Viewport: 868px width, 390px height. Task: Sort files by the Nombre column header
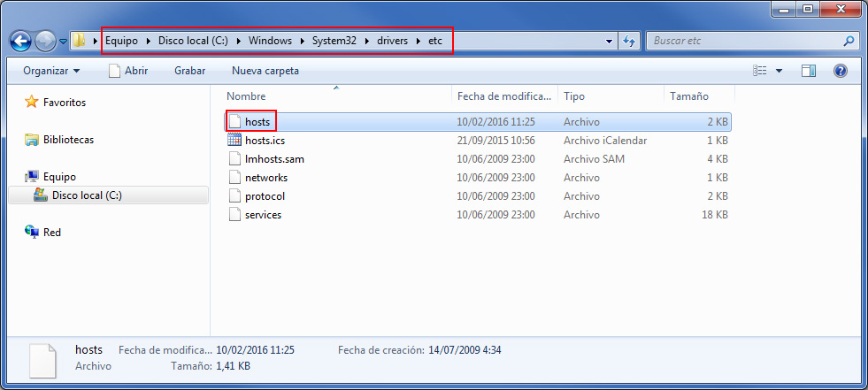[x=246, y=96]
